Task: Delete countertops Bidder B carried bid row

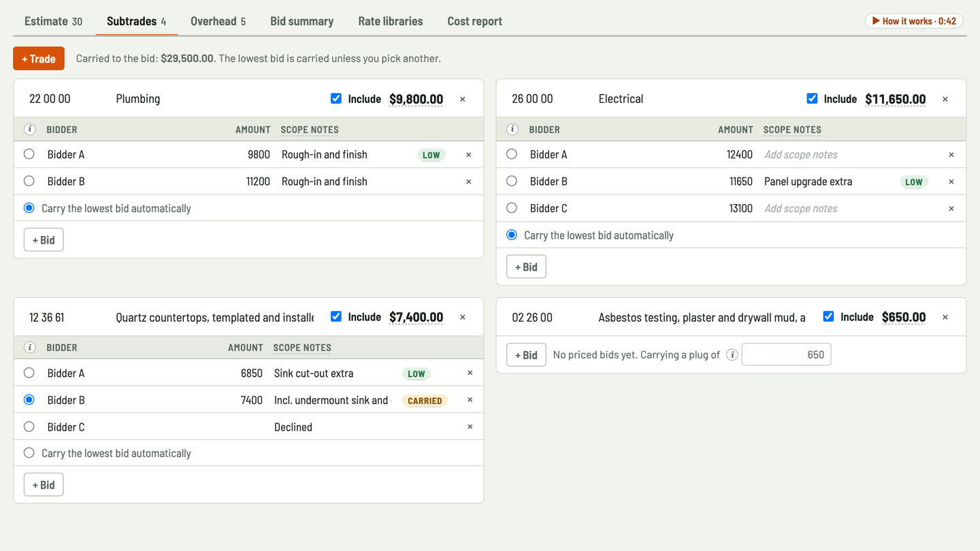Action: click(x=470, y=400)
